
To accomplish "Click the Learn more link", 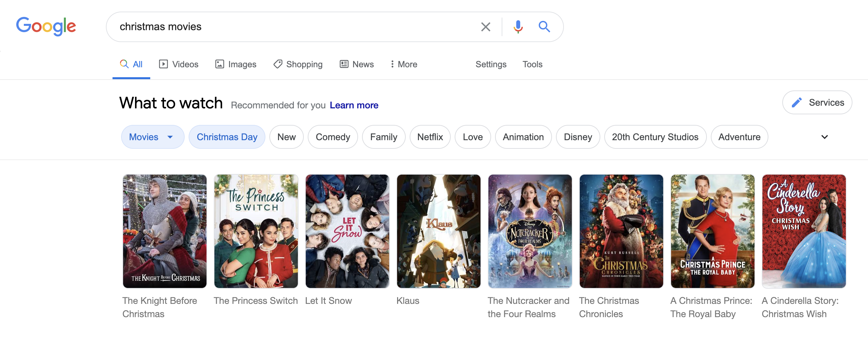I will [354, 105].
